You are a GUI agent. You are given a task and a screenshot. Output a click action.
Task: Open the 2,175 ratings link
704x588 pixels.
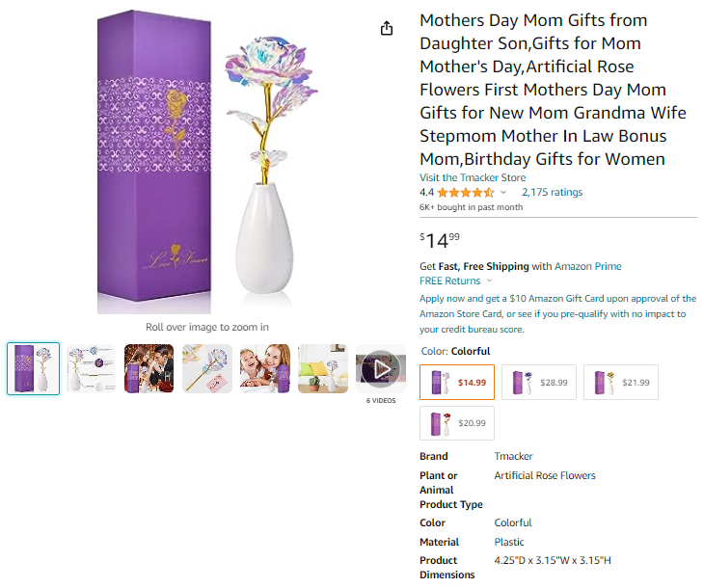pos(552,193)
